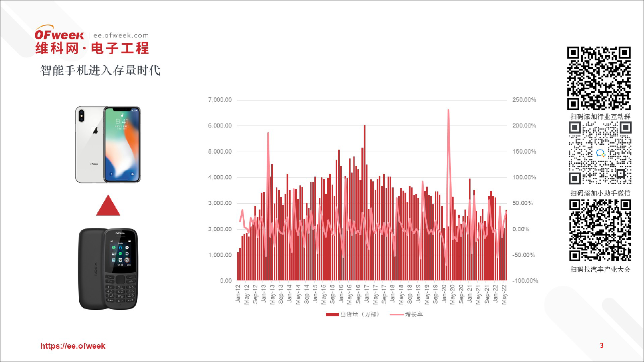Click the 100.00% right axis label
The image size is (644, 362).
tap(524, 177)
